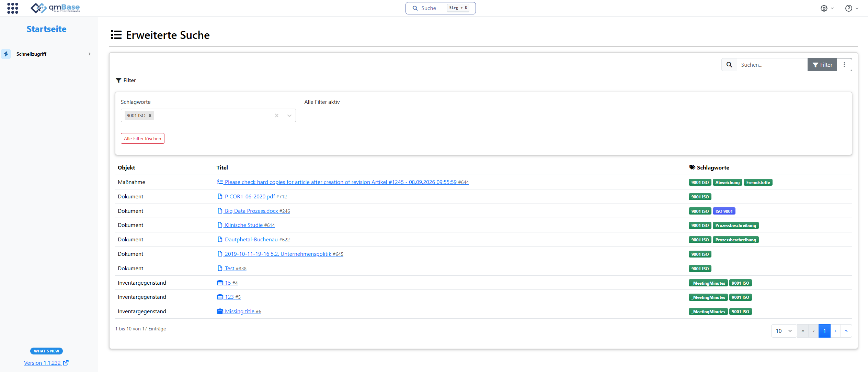Click the Erweiterte Suche list icon
Viewport: 868px width, 372px height.
(116, 35)
